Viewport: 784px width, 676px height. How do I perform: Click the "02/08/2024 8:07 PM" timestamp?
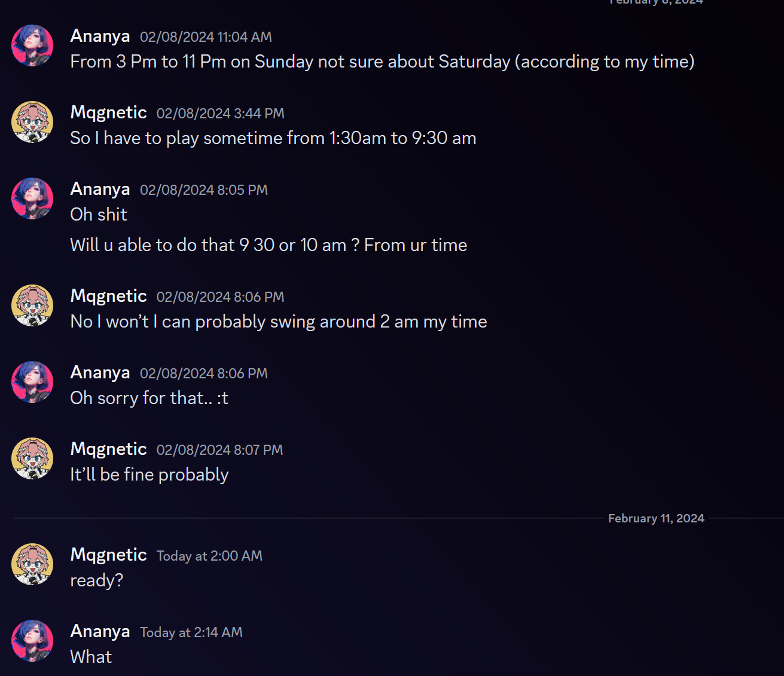click(x=219, y=450)
